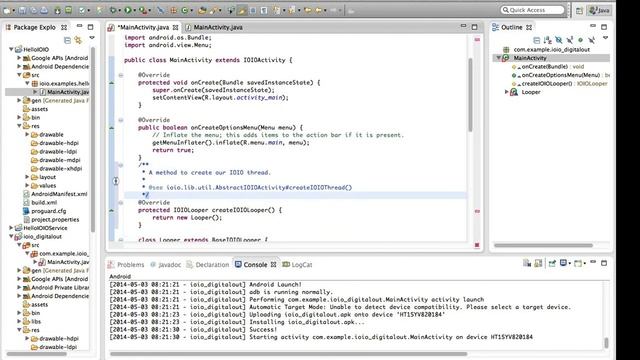Expand the Looper class in Outline

coord(507,92)
